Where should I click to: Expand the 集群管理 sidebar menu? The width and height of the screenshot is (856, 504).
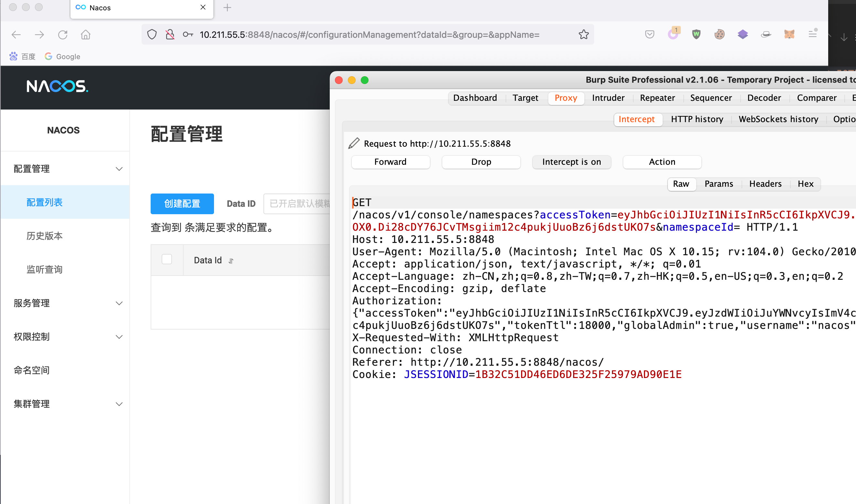coord(65,404)
